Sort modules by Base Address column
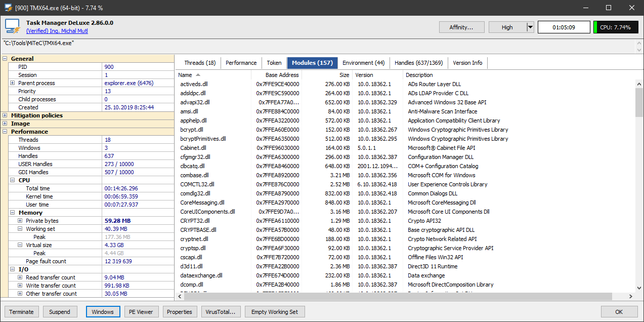Image resolution: width=644 pixels, height=322 pixels. [x=277, y=75]
